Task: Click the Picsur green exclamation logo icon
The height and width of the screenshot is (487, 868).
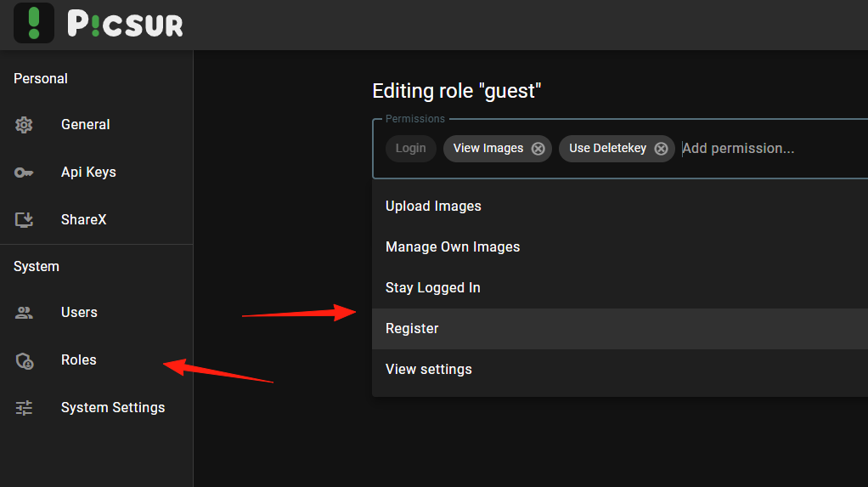Action: tap(34, 23)
